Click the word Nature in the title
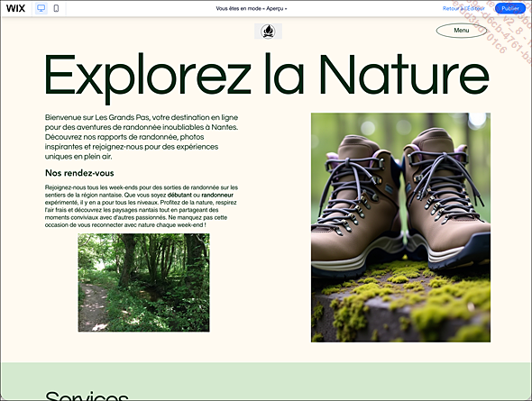 click(x=405, y=74)
